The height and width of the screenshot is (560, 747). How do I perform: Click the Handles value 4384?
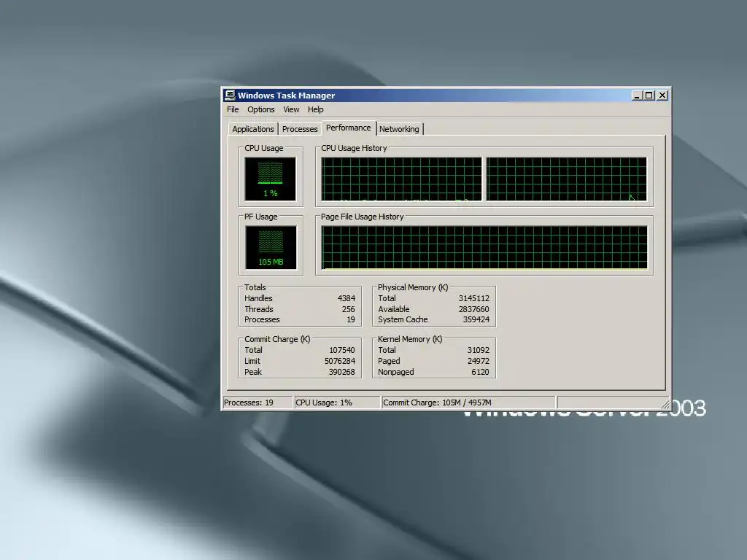(x=347, y=298)
